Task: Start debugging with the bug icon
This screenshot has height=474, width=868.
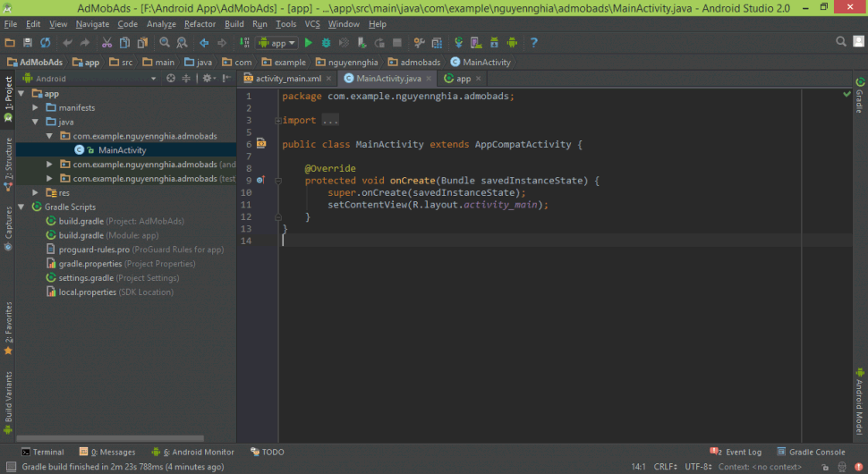Action: click(x=326, y=43)
